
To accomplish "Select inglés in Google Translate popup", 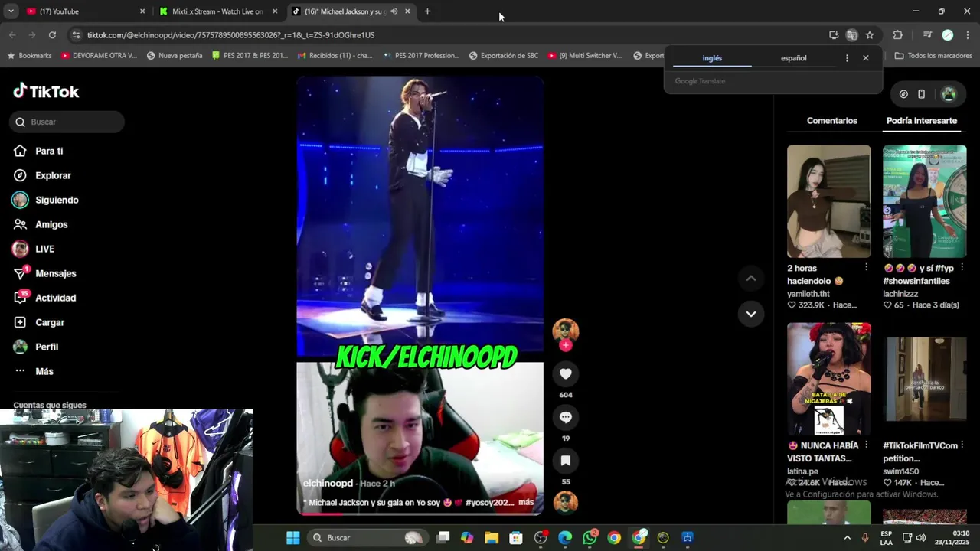I will (x=712, y=58).
